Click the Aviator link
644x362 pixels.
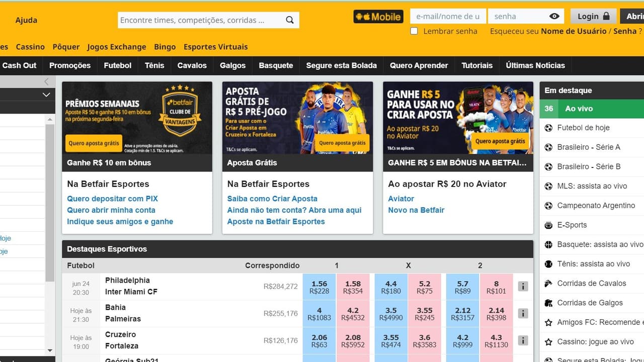[401, 199]
